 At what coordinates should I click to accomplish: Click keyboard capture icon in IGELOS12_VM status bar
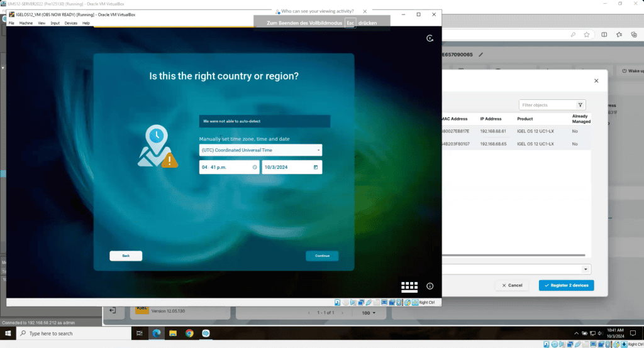point(415,302)
